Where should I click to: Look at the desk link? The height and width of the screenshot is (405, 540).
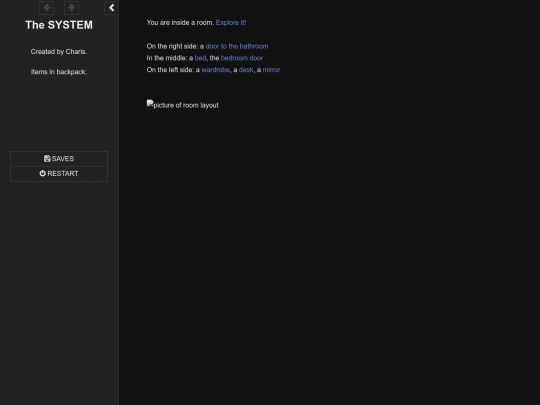[x=246, y=70]
